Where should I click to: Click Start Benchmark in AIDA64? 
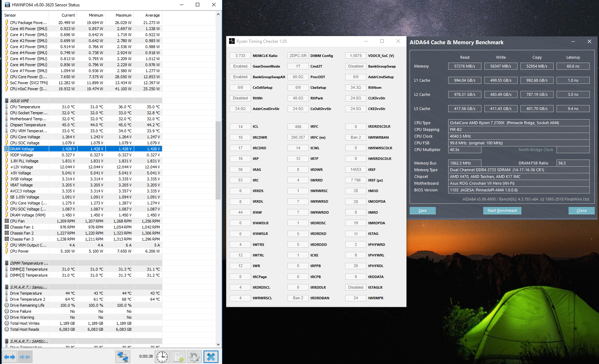502,210
